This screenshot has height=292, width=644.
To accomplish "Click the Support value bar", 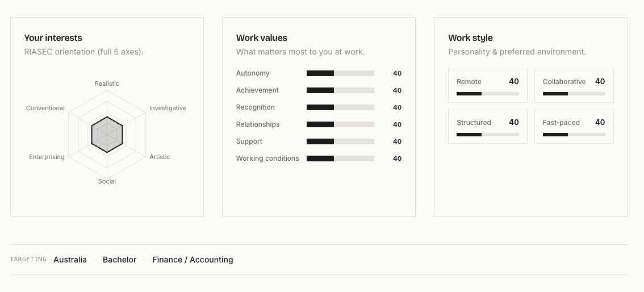I will (340, 141).
